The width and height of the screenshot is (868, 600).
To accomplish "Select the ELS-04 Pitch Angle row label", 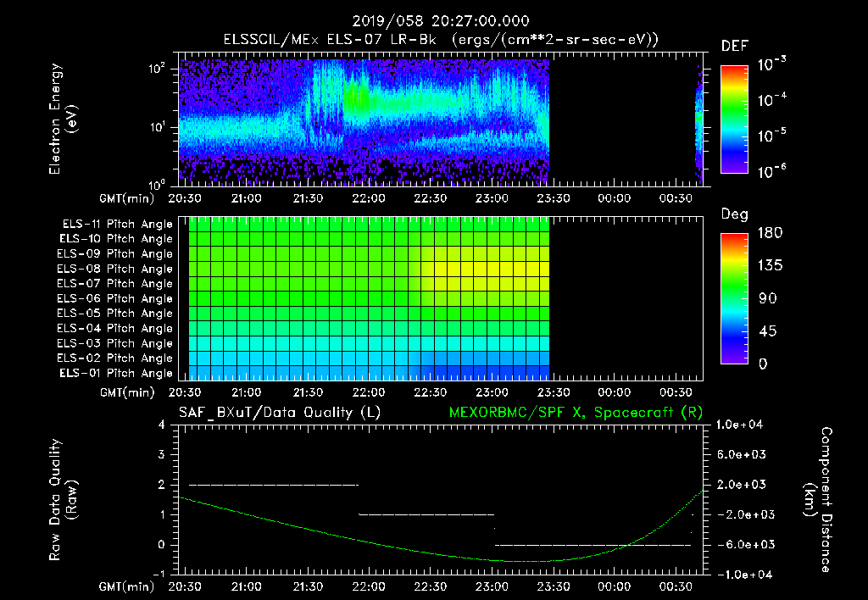I will [x=115, y=329].
